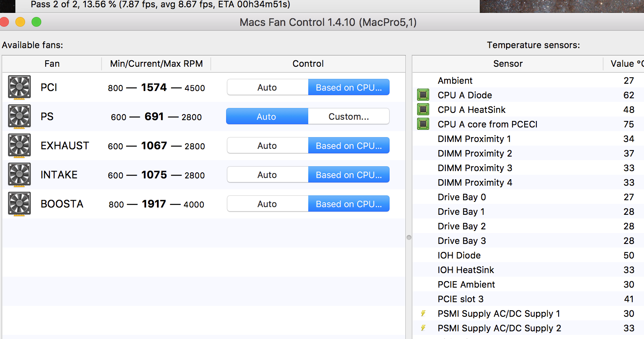Set INTAKE fan to Auto
644x339 pixels.
coord(267,175)
